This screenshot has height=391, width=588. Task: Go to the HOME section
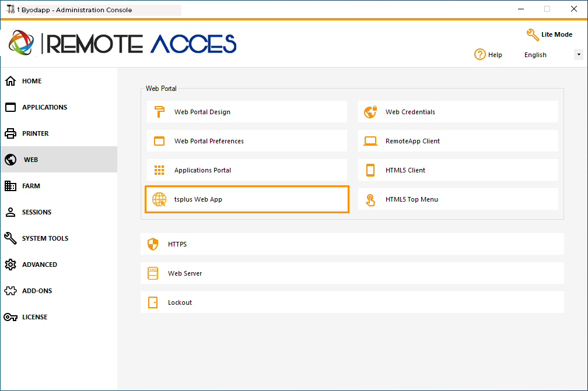tap(59, 81)
